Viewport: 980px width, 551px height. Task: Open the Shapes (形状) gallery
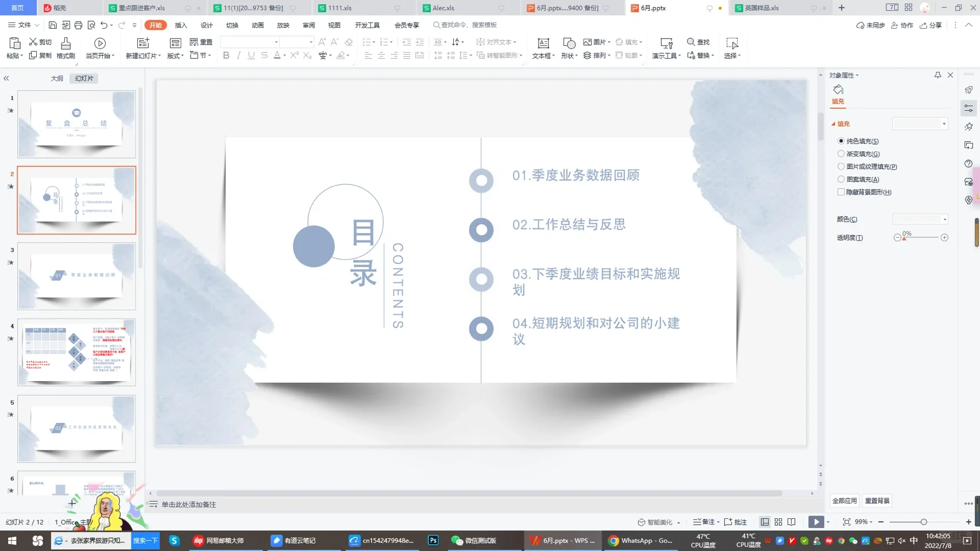point(569,48)
